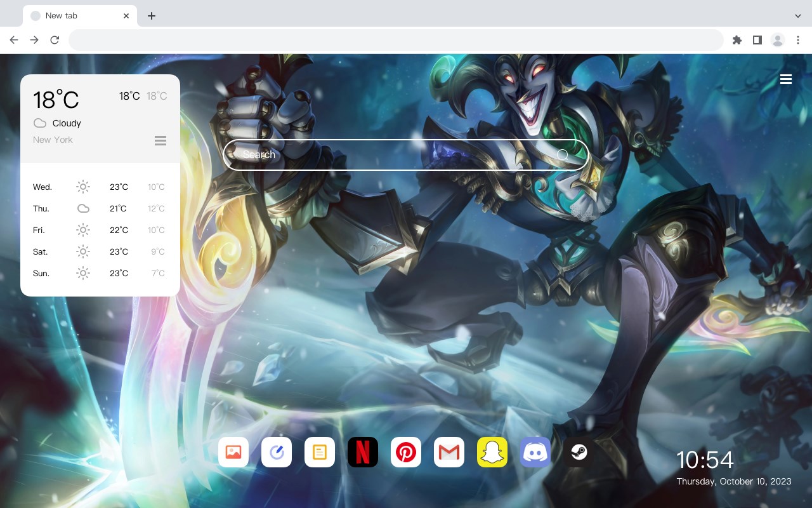Click the Cloudy weather icon
Screen dimensions: 812x508
tap(40, 123)
